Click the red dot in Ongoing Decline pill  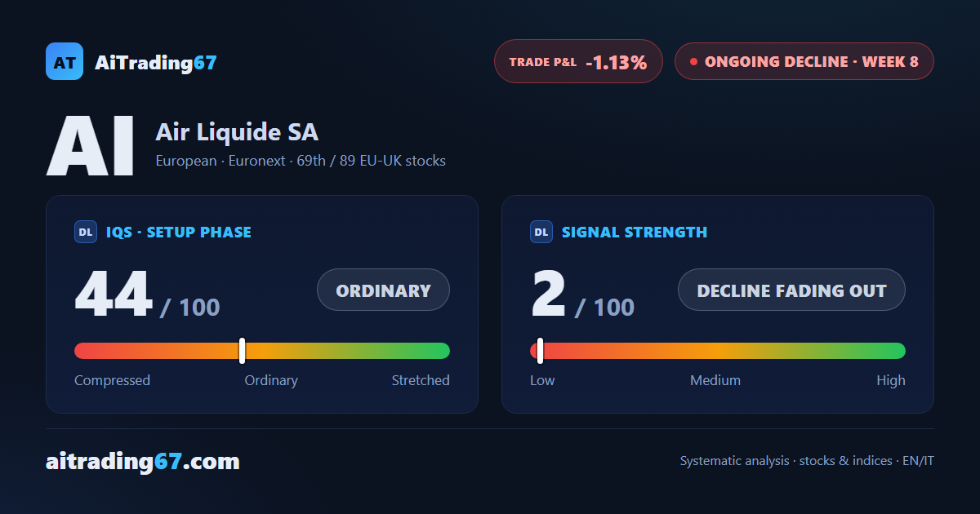pyautogui.click(x=693, y=61)
